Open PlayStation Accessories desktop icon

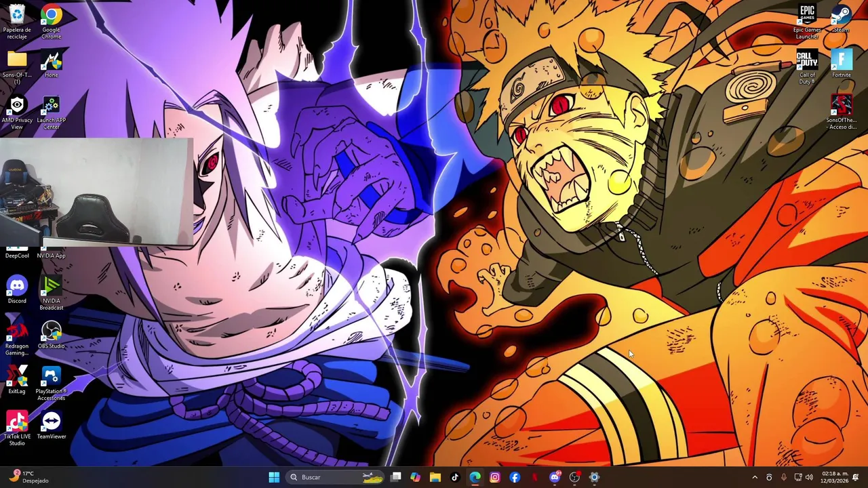[51, 384]
